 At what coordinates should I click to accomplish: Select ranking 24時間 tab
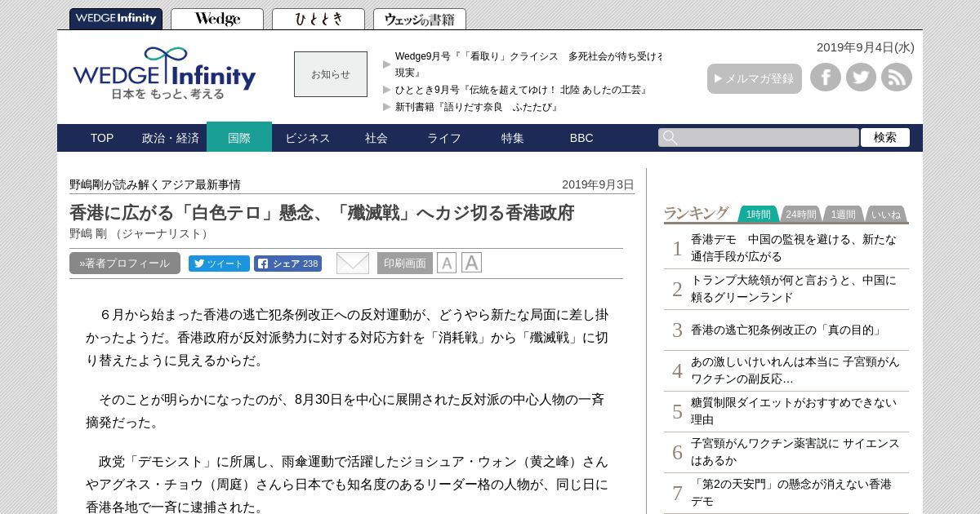point(801,214)
